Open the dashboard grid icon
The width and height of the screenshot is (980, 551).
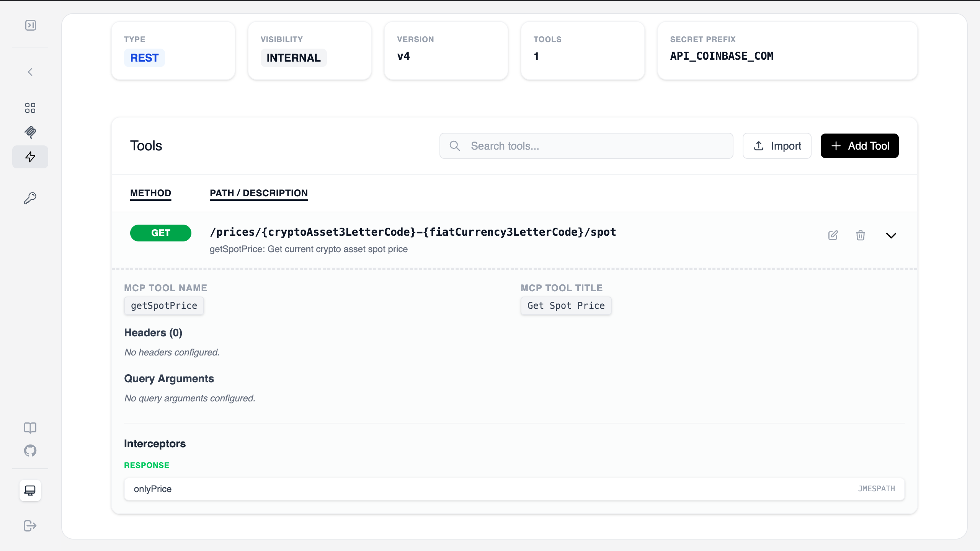30,108
